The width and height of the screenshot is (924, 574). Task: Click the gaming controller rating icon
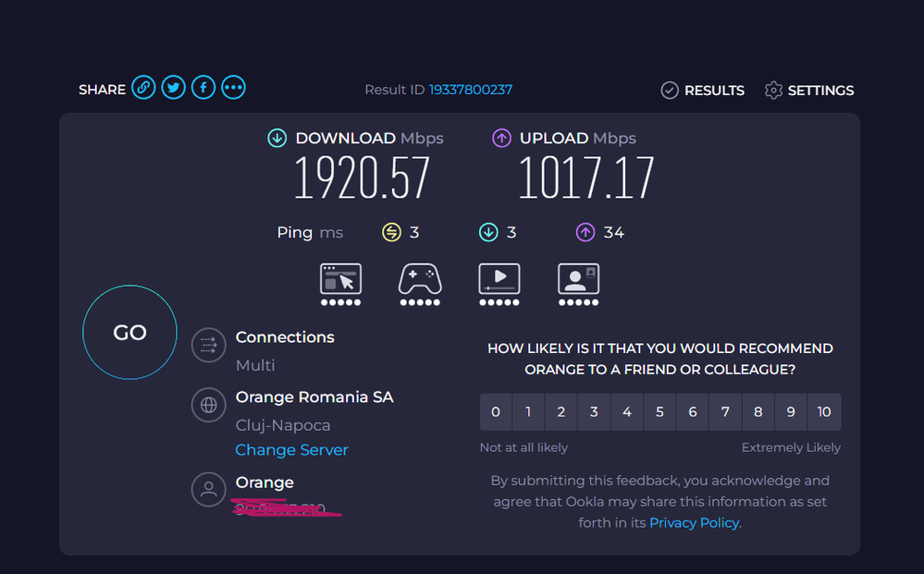pos(420,285)
